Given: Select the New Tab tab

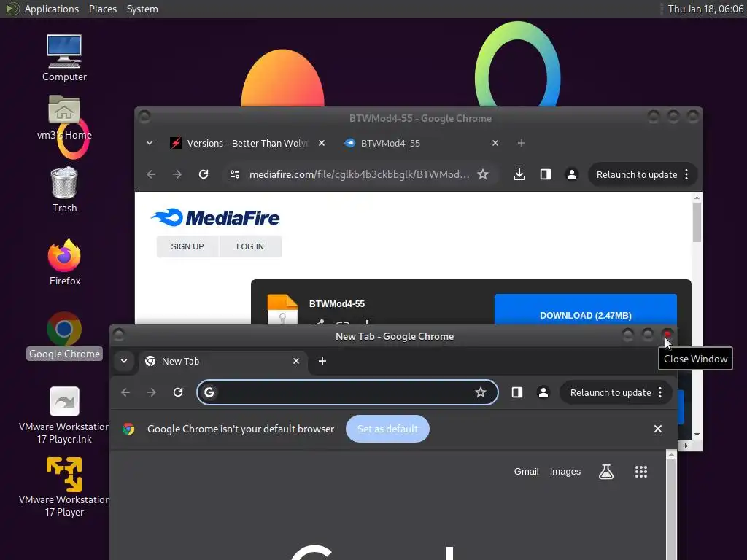Looking at the screenshot, I should click(x=223, y=361).
